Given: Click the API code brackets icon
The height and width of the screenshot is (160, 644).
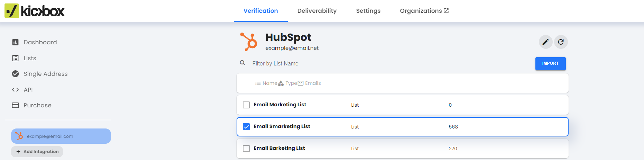Looking at the screenshot, I should pos(15,90).
